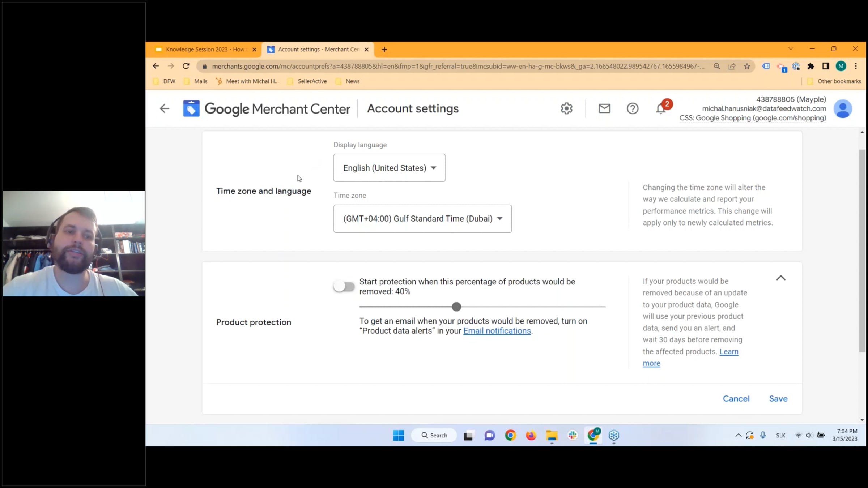Open the clock showing 7:04 PM
This screenshot has width=868, height=488.
coord(845,435)
